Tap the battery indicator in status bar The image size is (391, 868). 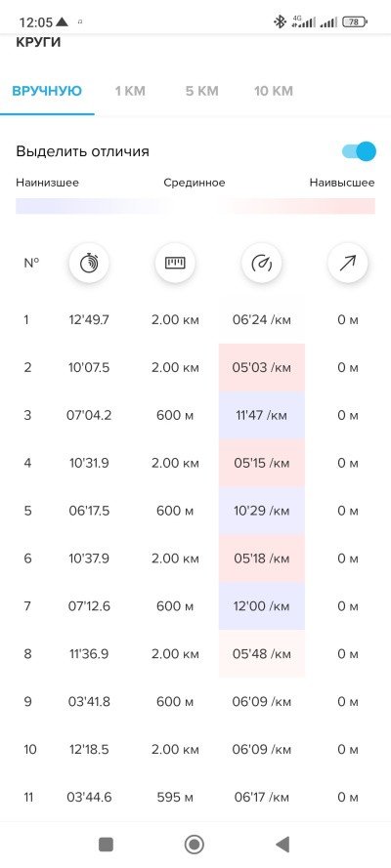(356, 22)
